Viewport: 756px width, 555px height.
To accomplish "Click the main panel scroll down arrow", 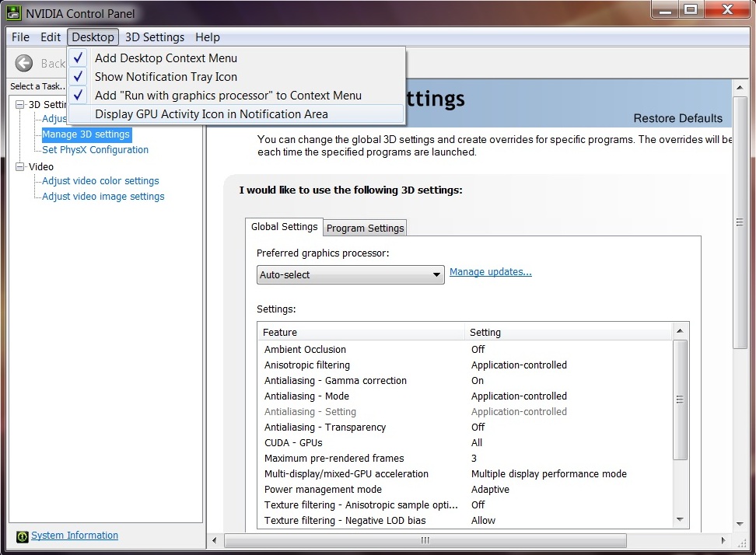I will point(740,524).
